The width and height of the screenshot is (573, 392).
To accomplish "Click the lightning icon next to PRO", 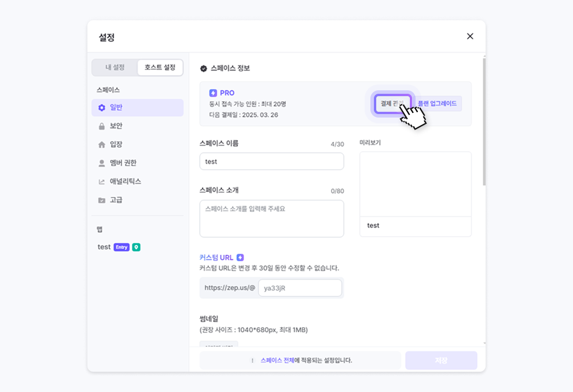I will [x=213, y=93].
